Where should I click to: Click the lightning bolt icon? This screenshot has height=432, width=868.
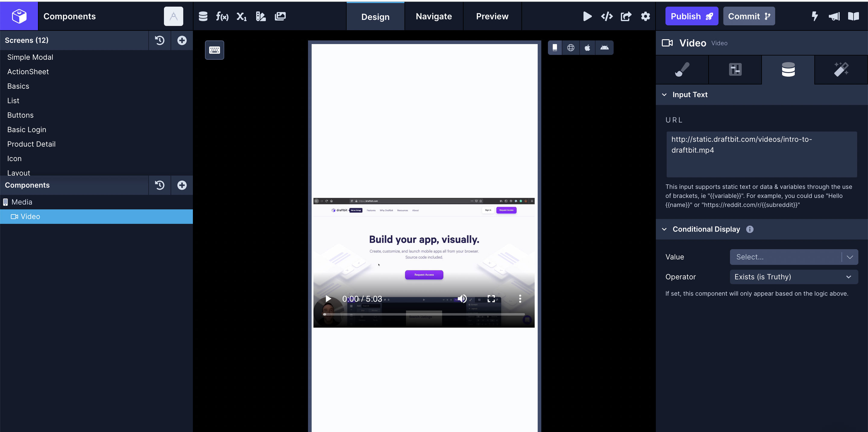815,16
